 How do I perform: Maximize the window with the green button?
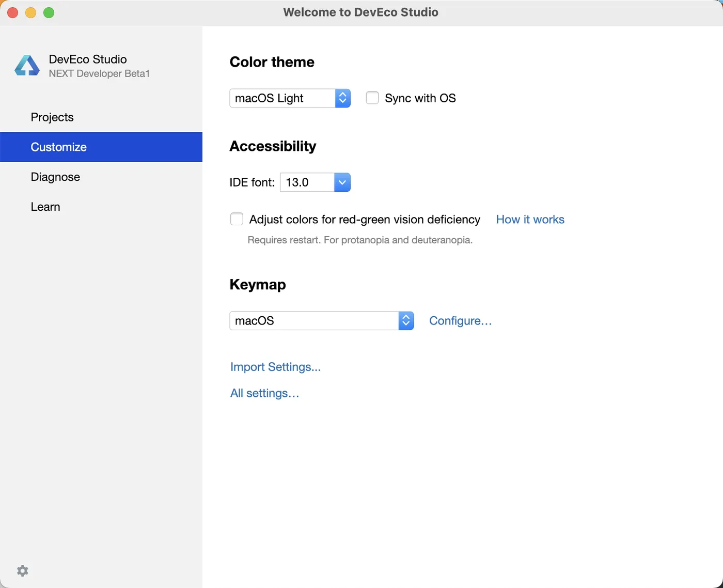49,12
